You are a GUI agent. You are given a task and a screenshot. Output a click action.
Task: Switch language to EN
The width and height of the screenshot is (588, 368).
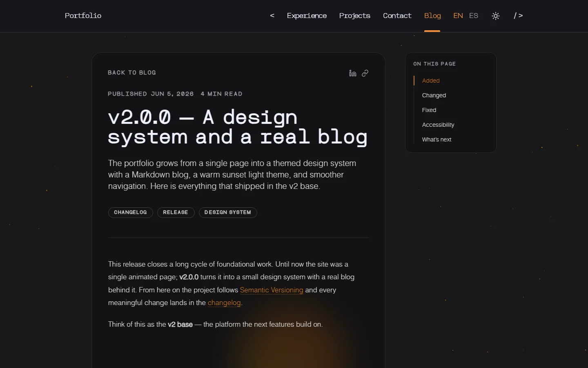pos(458,16)
